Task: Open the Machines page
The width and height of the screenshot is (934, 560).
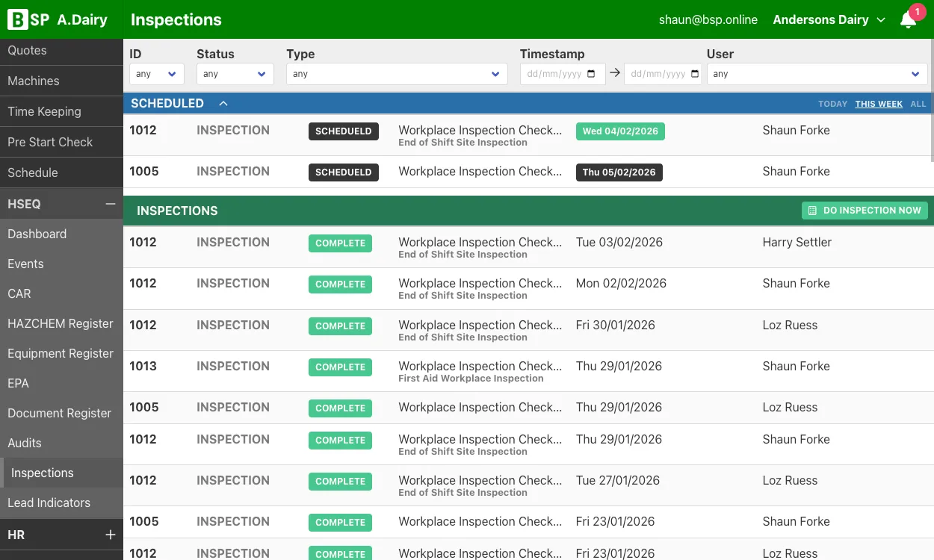Action: (x=61, y=81)
